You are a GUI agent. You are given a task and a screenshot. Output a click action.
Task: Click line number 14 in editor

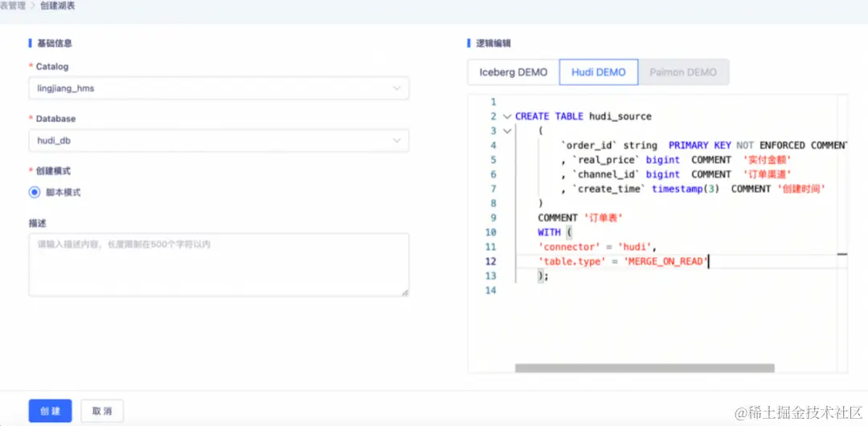coord(490,290)
